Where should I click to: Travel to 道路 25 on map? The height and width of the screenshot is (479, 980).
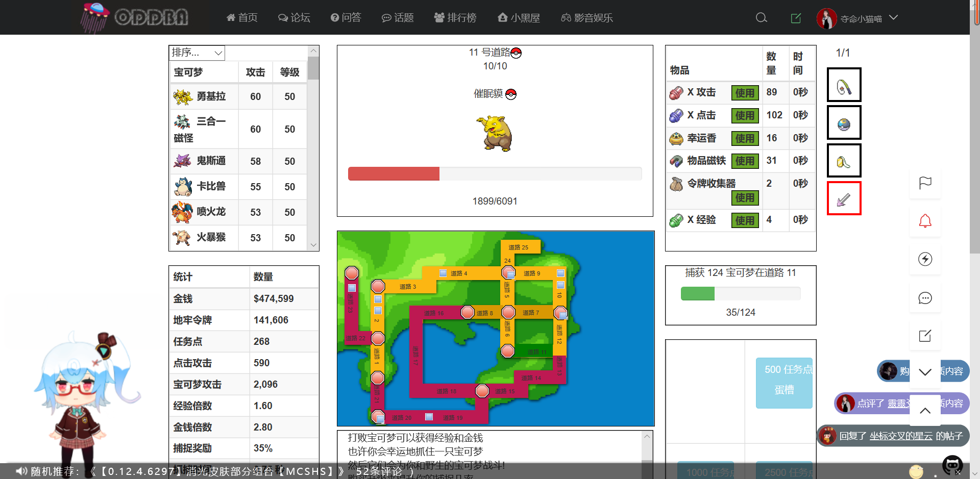coord(518,247)
